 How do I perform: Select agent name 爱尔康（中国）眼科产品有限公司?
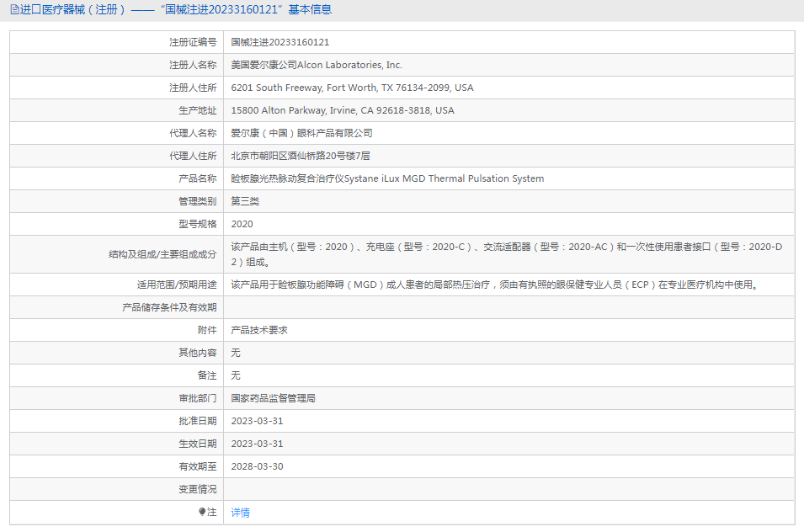click(x=301, y=133)
